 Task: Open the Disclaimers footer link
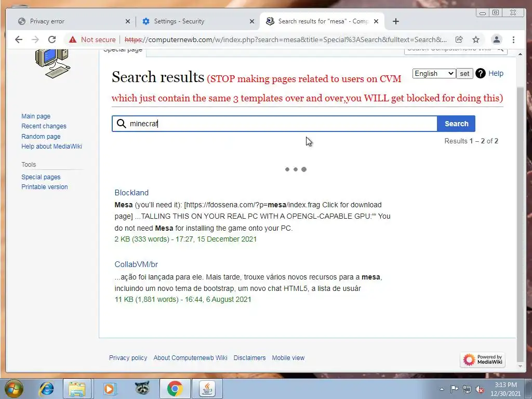[x=249, y=358]
